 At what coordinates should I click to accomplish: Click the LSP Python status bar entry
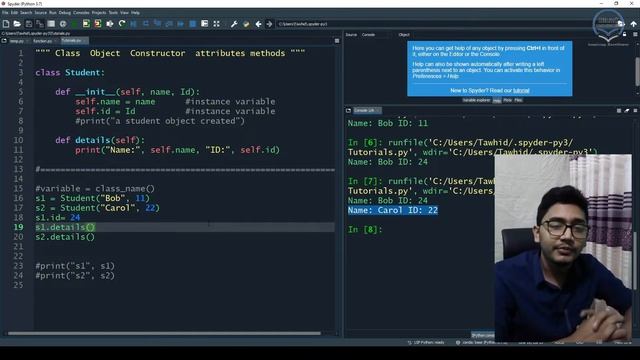pos(426,342)
